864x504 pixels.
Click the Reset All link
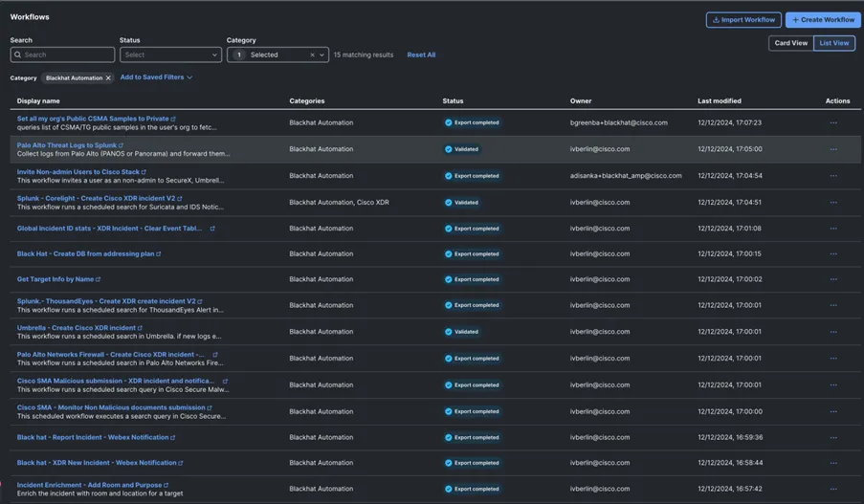coord(421,55)
